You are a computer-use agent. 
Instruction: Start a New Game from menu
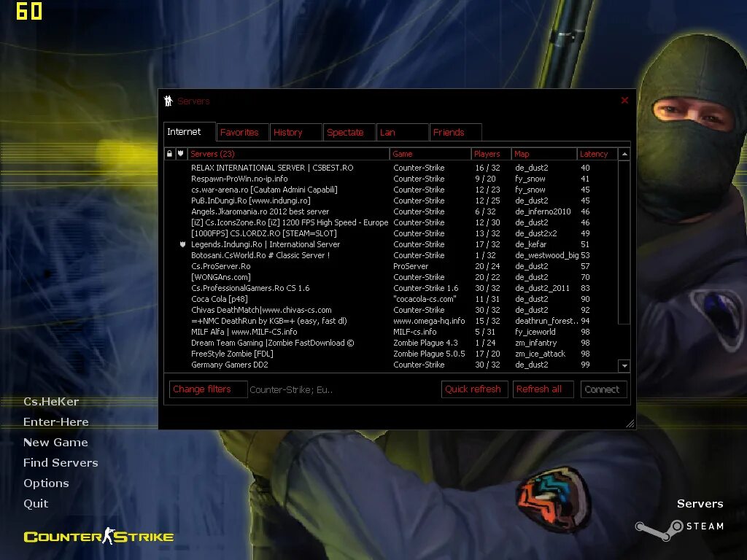tap(55, 443)
